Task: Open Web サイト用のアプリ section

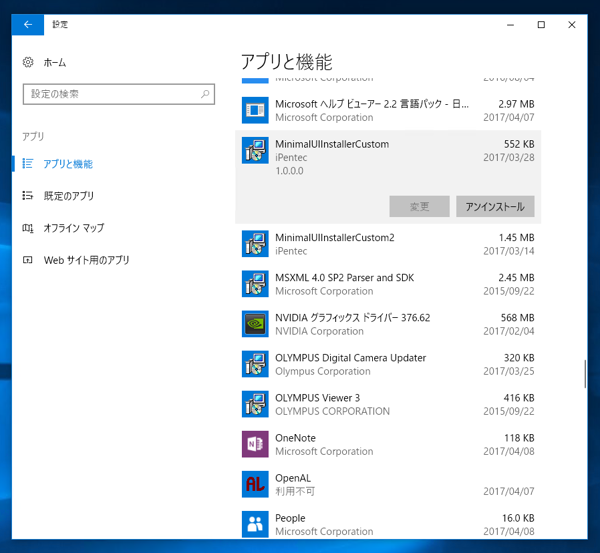Action: [x=86, y=260]
